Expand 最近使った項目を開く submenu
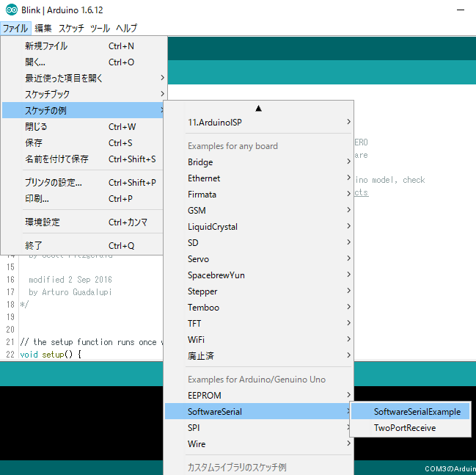 [x=84, y=79]
